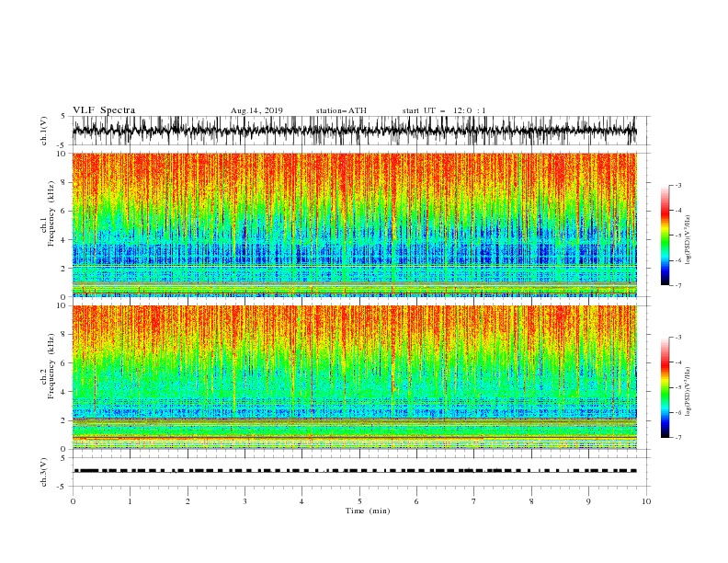
Task: Click inside the ch.2 spectrogram plot
Action: [x=355, y=377]
